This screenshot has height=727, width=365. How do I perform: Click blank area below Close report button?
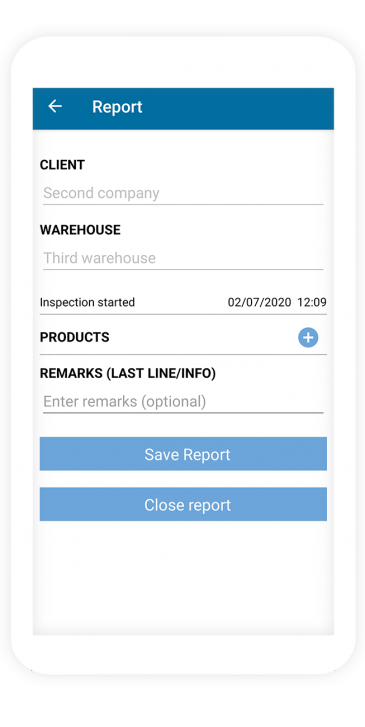coord(183,577)
